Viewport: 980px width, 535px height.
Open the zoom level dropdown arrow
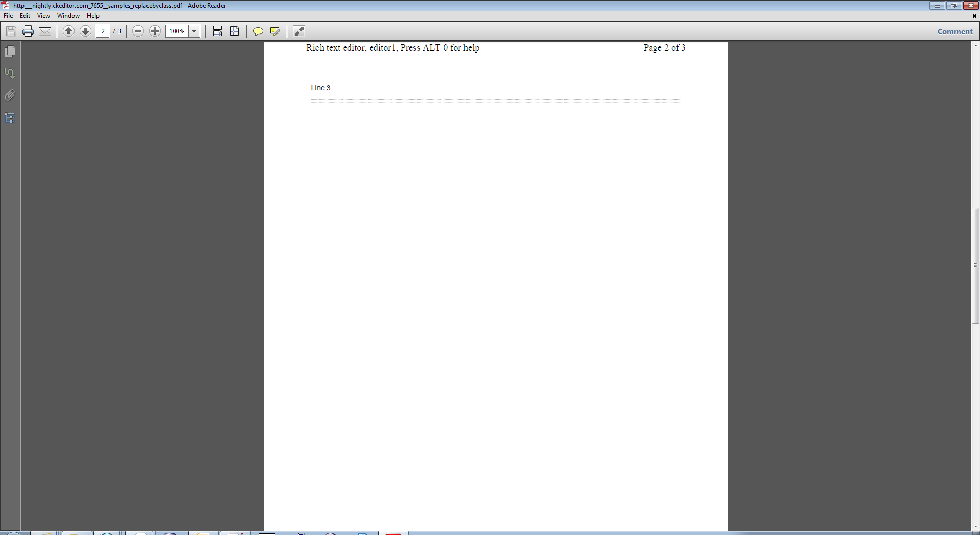click(194, 31)
